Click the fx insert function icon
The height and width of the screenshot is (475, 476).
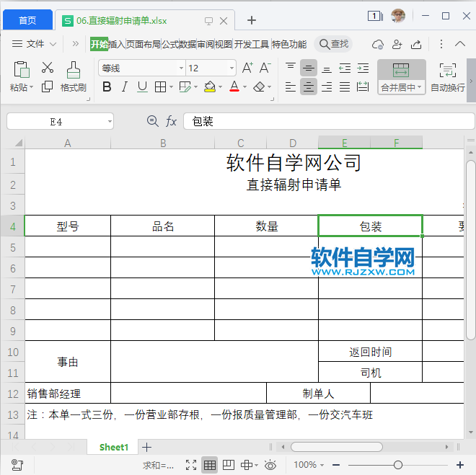click(171, 121)
